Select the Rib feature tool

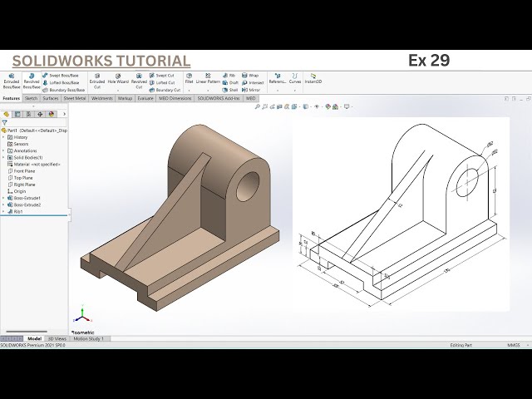229,76
